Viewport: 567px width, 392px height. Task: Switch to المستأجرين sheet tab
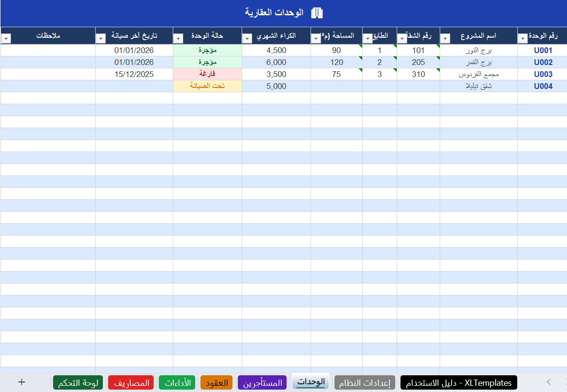coord(262,383)
